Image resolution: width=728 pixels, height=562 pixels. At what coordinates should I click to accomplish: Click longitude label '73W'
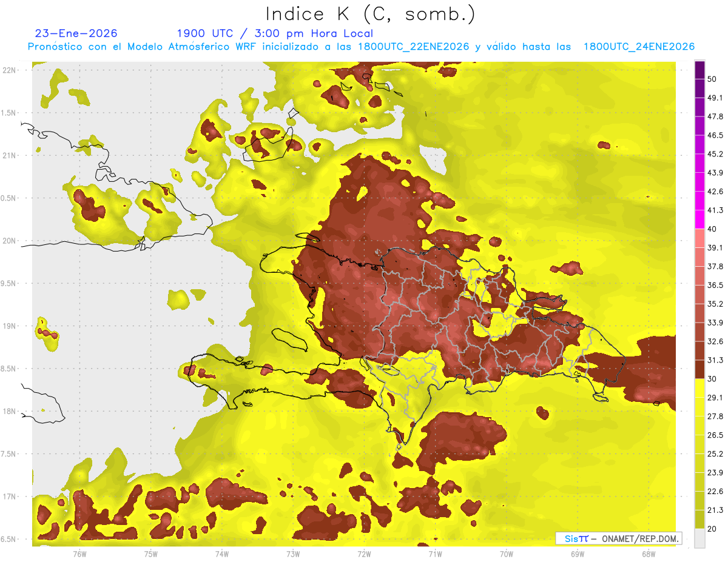tap(293, 554)
